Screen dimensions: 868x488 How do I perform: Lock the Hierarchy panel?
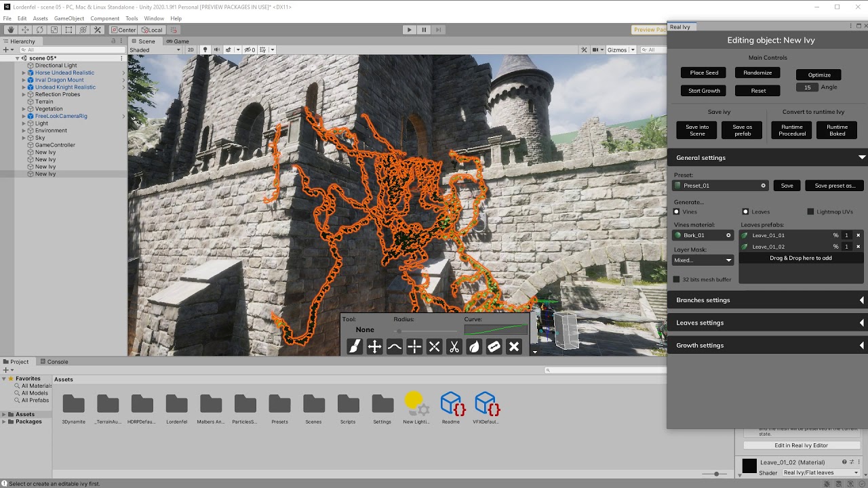[113, 41]
